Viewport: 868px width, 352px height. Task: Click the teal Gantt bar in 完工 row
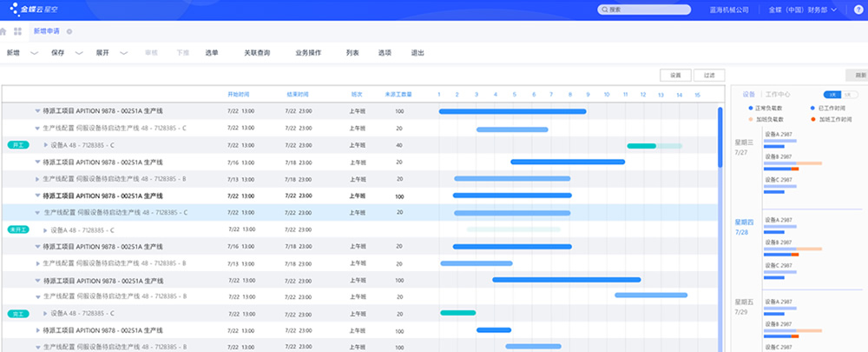point(457,313)
